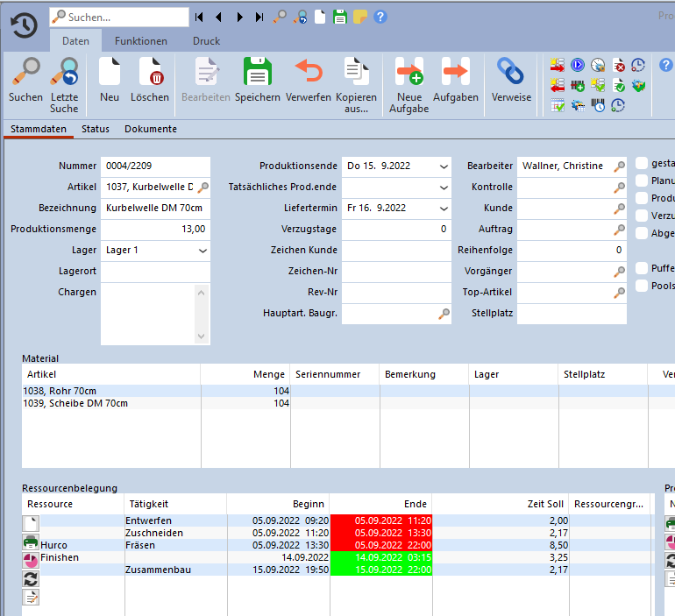Click the history clock icon top-left
Image resolution: width=675 pixels, height=616 pixels.
pyautogui.click(x=24, y=25)
